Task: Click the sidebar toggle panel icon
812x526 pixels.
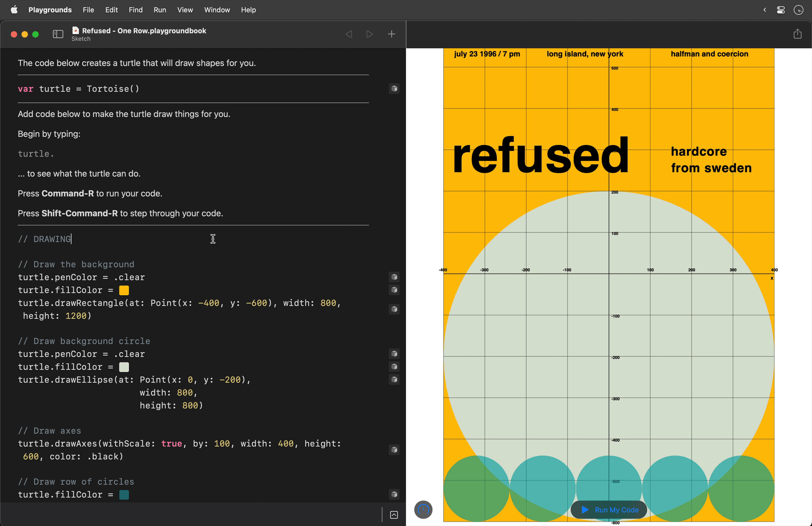Action: 57,34
